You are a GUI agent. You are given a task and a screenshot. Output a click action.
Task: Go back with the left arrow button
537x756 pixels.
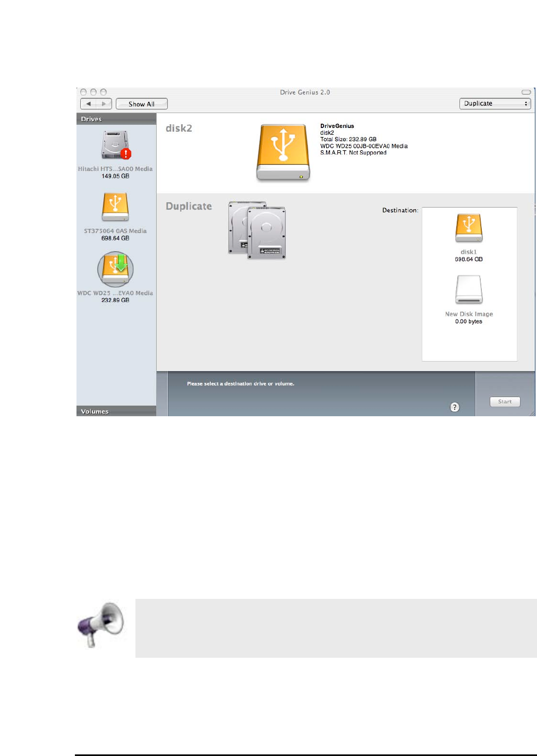(x=88, y=104)
